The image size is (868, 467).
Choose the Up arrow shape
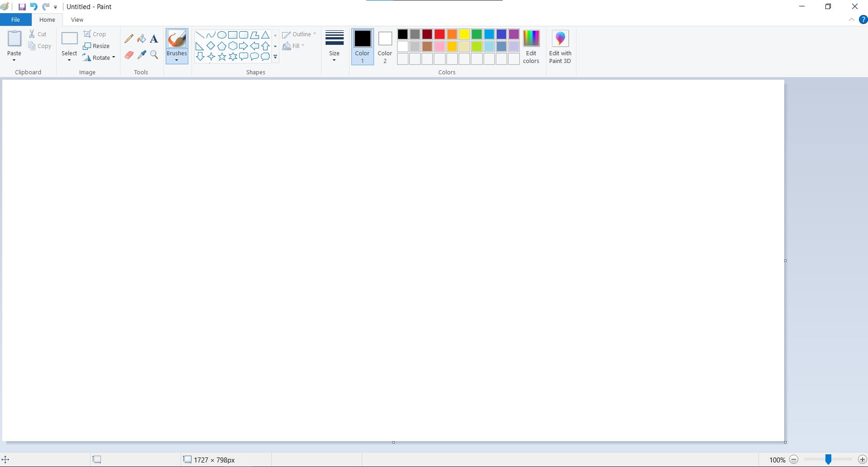265,46
